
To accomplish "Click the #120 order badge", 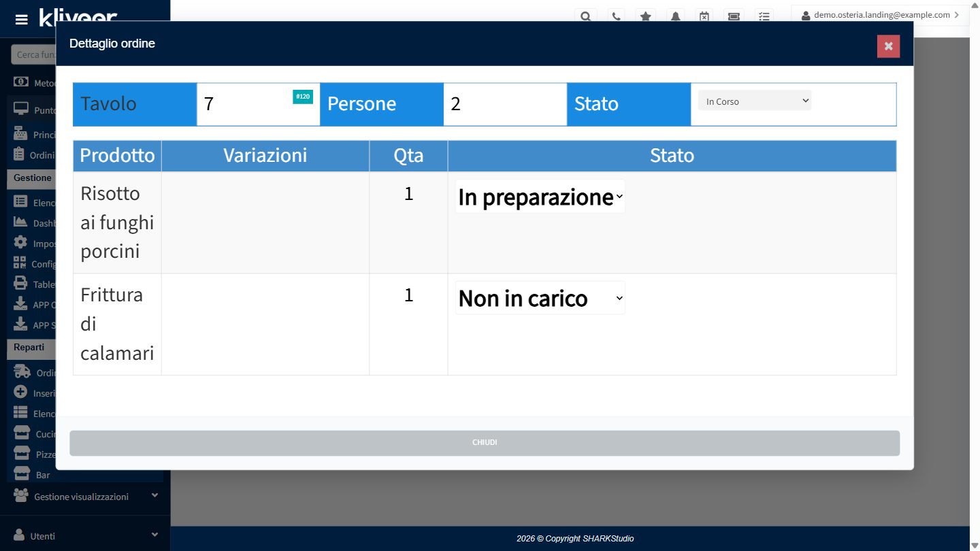I will click(x=303, y=97).
